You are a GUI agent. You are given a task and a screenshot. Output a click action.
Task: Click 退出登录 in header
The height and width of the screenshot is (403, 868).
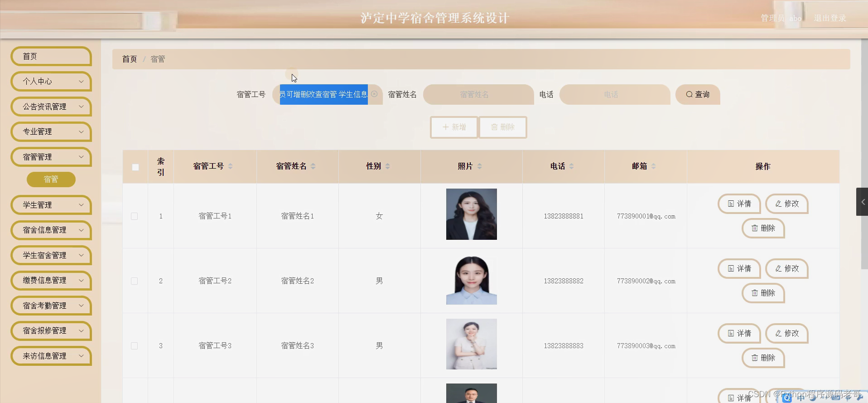tap(830, 18)
